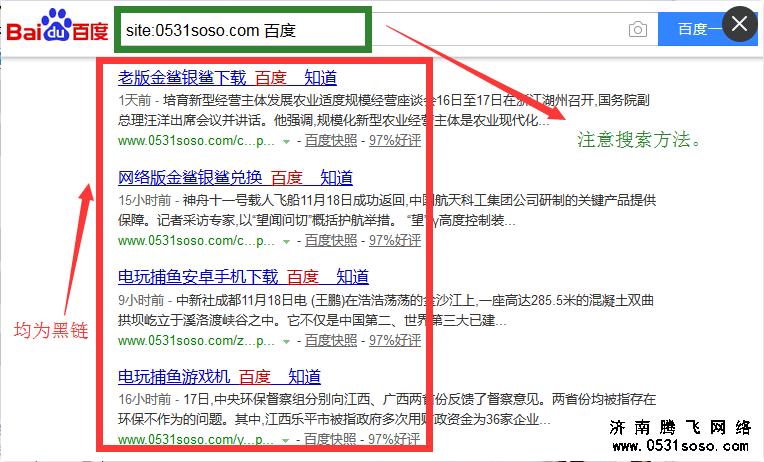
Task: Click URL www.0531soso.com/c...p... under 网络版金鲨银鲨兑换
Action: pos(196,241)
